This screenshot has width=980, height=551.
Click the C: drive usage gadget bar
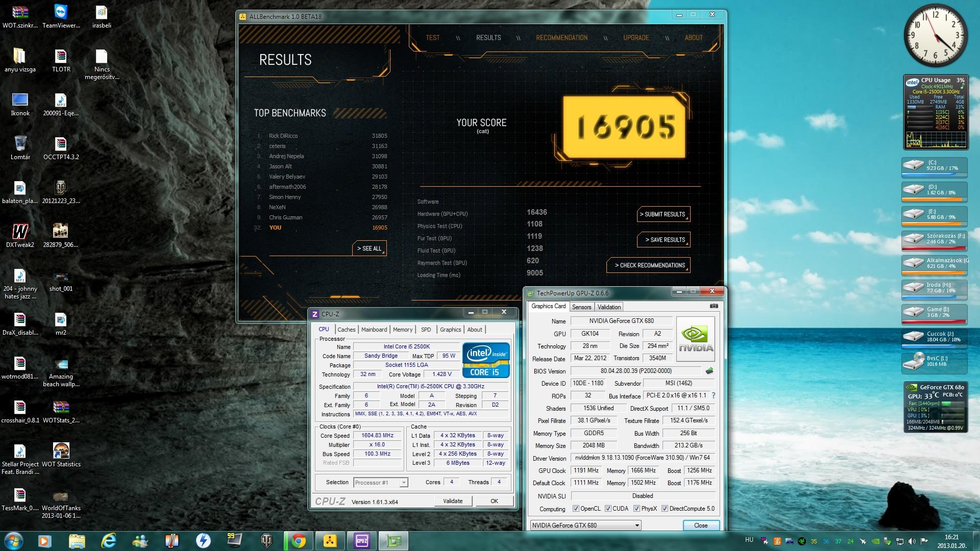tap(934, 174)
